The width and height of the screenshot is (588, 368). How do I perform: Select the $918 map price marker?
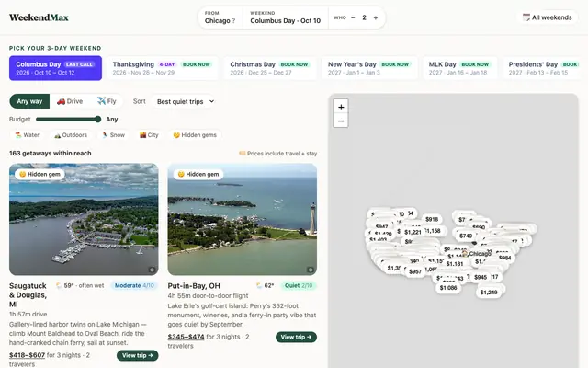tap(432, 219)
